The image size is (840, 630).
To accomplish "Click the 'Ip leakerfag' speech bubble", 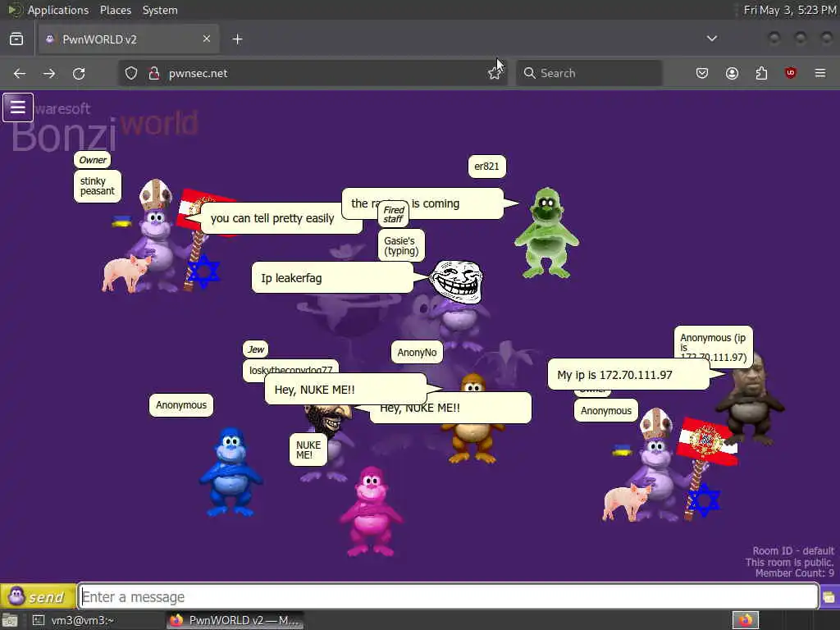I will pyautogui.click(x=332, y=277).
